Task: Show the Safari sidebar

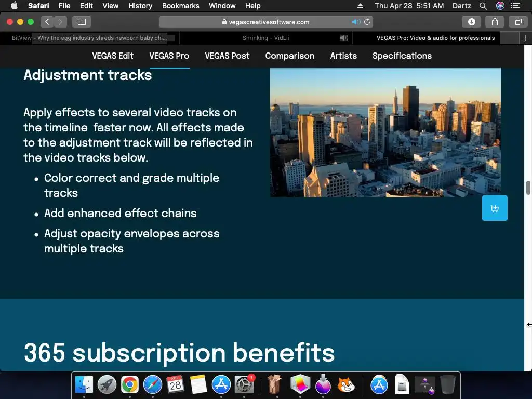Action: 82,22
